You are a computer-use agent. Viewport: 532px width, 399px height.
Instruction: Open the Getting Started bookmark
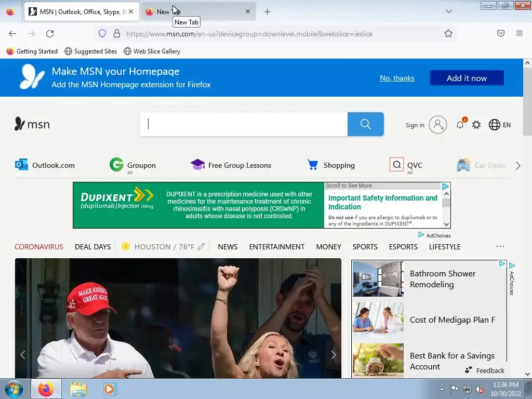tap(32, 51)
